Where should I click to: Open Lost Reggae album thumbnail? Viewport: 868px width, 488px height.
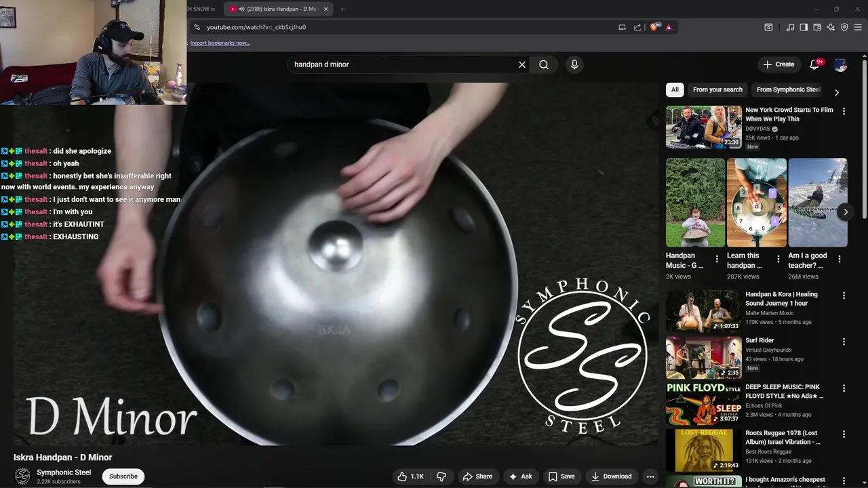pos(704,450)
